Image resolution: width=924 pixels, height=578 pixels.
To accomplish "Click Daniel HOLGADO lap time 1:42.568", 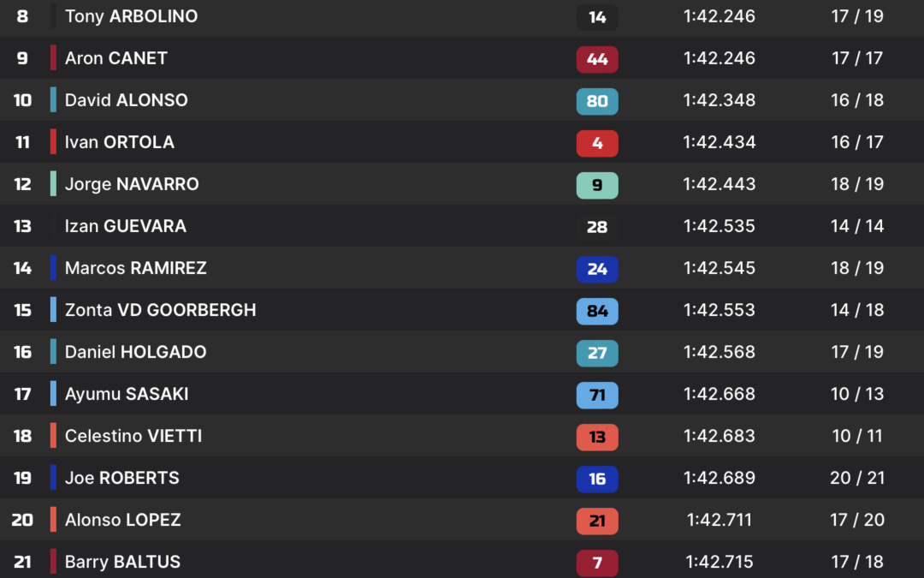I will 719,352.
